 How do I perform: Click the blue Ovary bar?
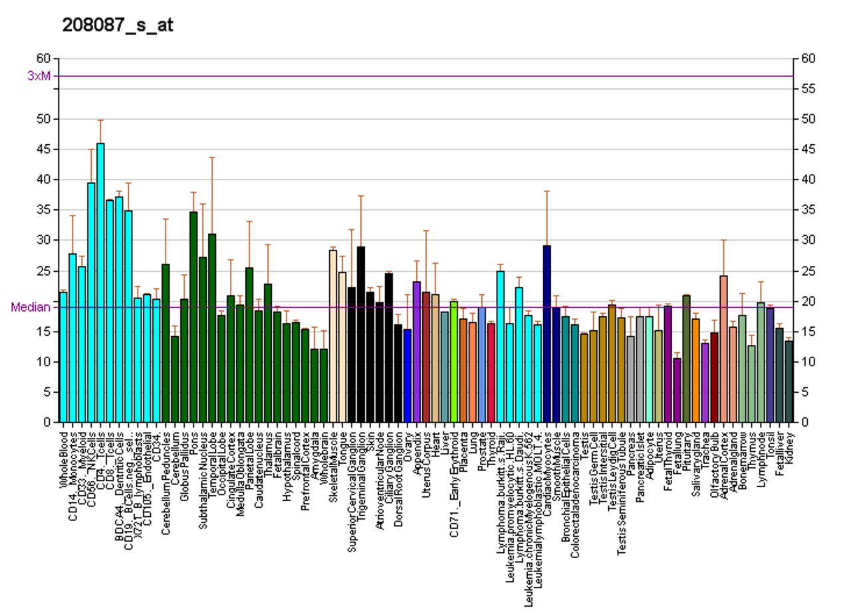tap(408, 375)
